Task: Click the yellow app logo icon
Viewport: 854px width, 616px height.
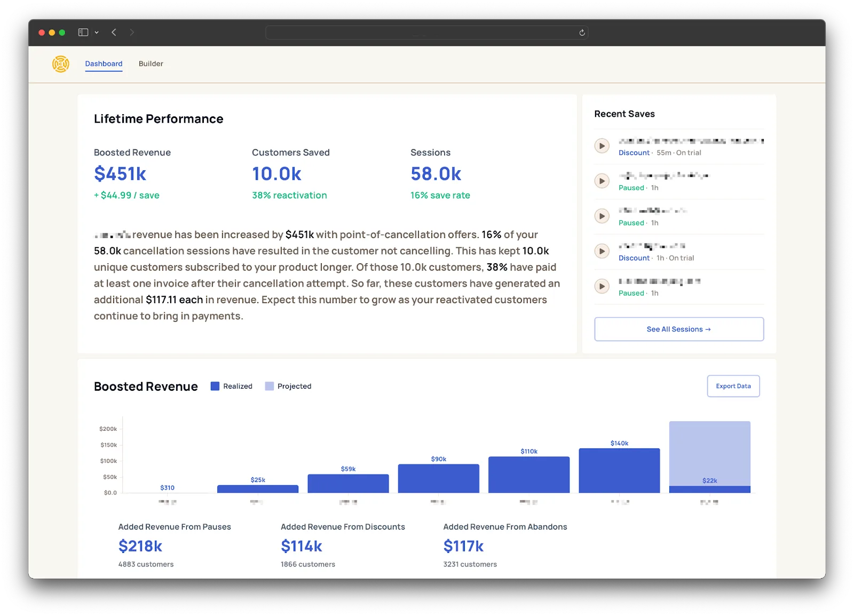Action: pos(61,64)
